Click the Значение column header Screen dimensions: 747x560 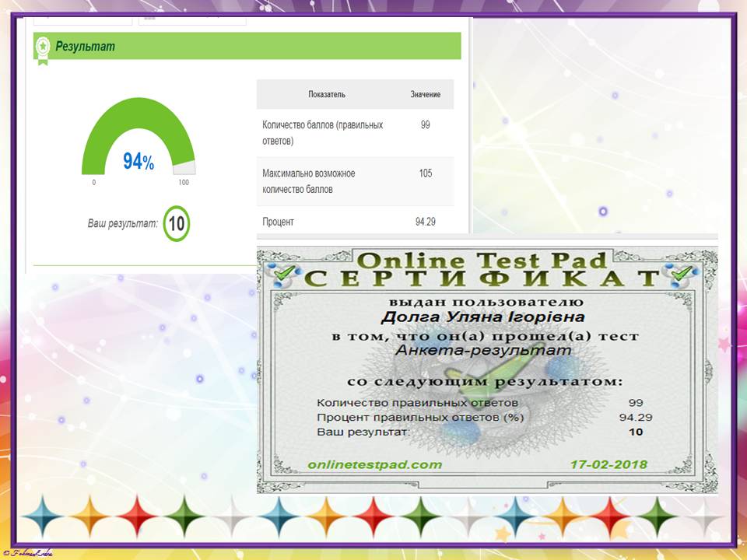click(426, 94)
